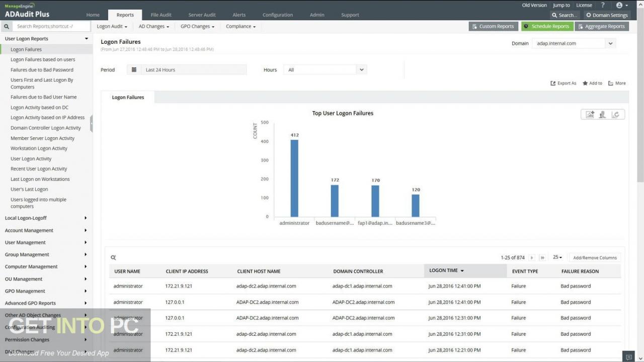Switch to the Server Audit tab

coord(202,15)
